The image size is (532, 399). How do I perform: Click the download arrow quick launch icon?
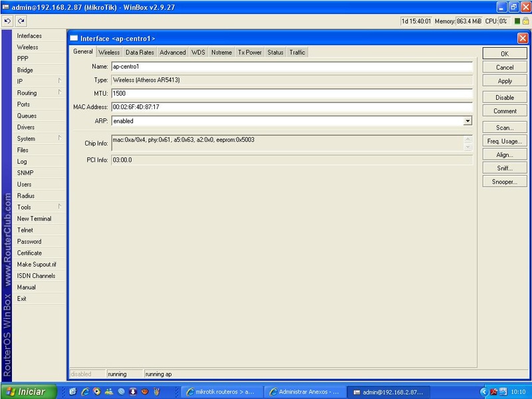pyautogui.click(x=133, y=392)
